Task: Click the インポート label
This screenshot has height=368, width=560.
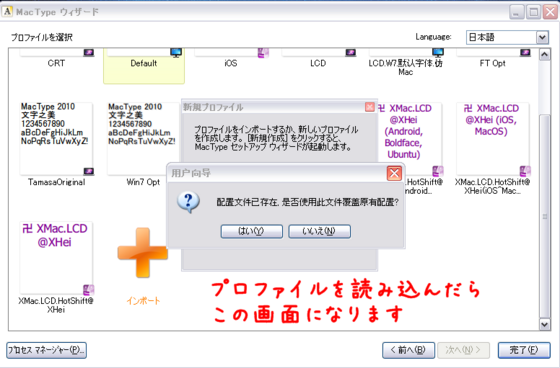Action: 143,301
